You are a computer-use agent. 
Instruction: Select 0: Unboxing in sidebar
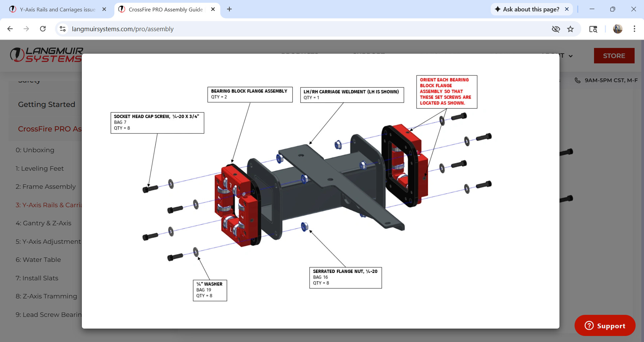[35, 150]
